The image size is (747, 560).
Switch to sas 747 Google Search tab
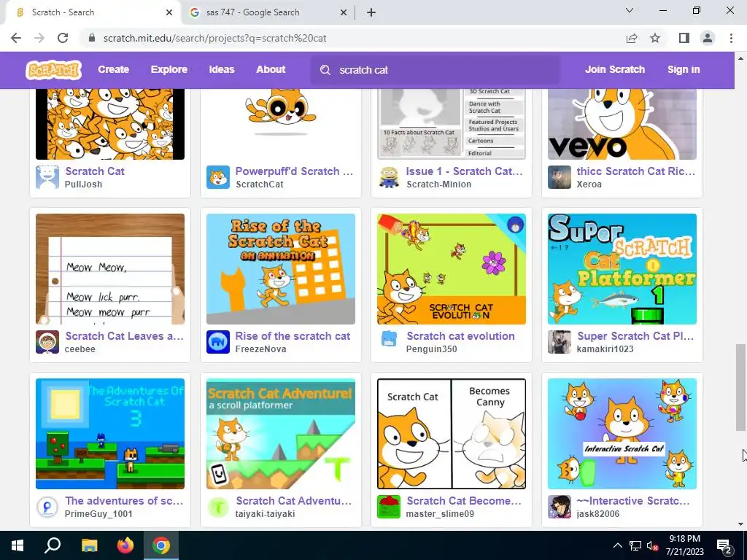coord(268,12)
